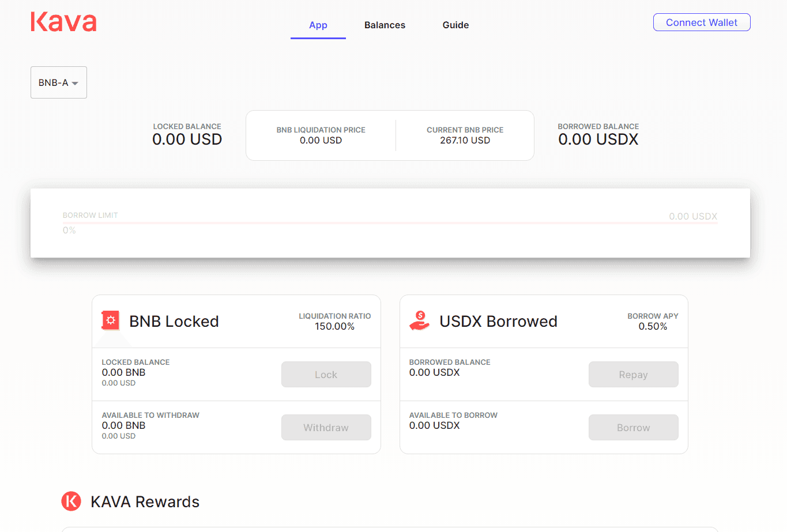Click the 150.00% liquidation ratio
The width and height of the screenshot is (787, 532).
pos(334,327)
